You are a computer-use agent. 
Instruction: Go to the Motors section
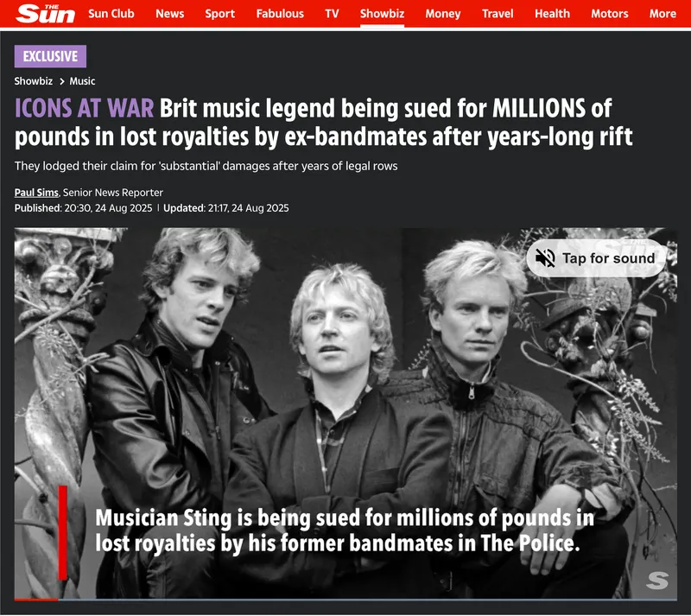pos(610,14)
